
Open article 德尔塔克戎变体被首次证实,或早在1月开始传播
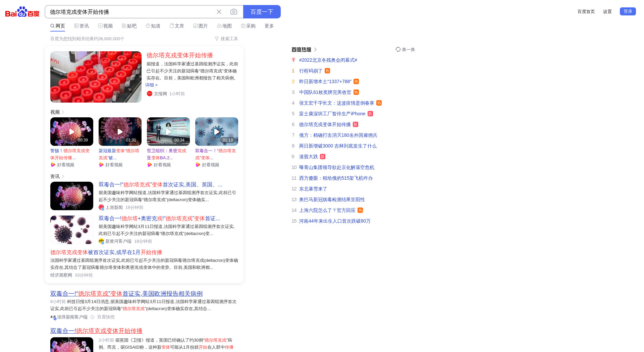tap(106, 252)
